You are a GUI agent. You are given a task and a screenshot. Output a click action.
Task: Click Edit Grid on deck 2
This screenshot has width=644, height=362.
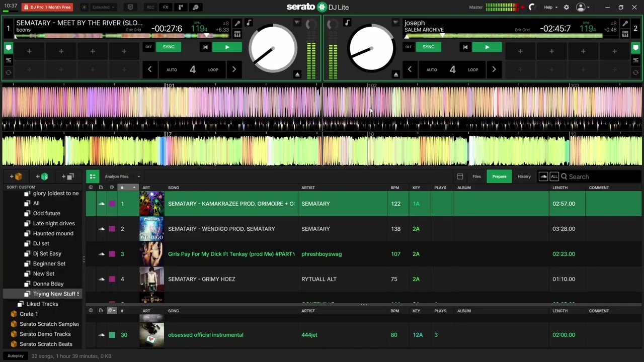[522, 30]
